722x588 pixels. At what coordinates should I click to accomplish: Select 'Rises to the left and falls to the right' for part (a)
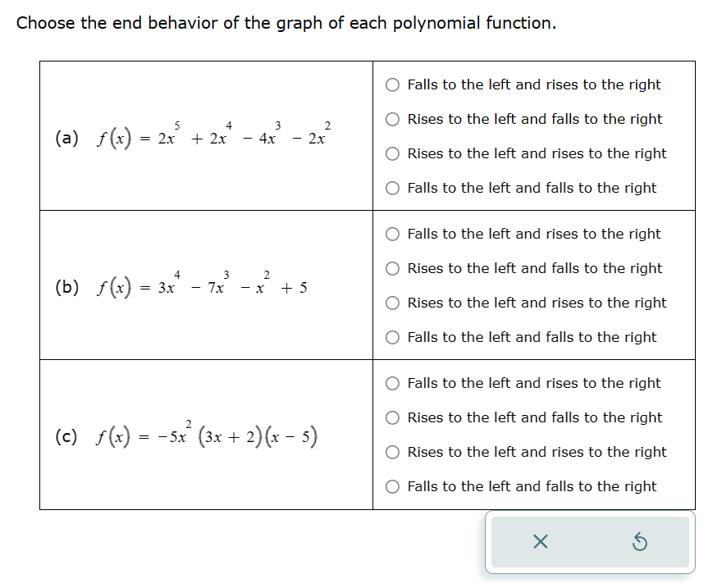(x=391, y=119)
